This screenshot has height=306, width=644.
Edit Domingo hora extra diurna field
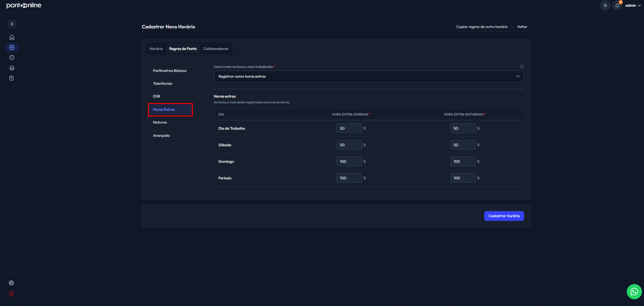349,161
